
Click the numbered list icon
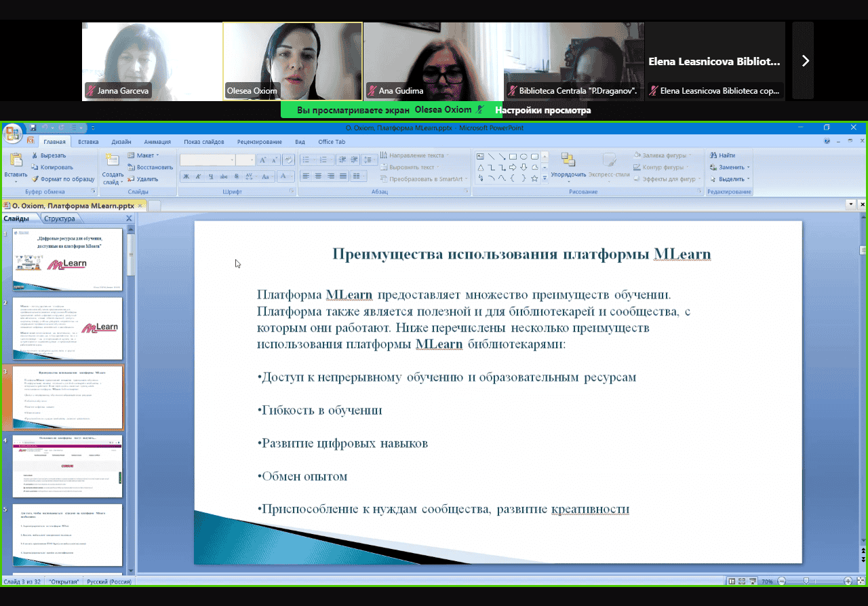tap(323, 160)
